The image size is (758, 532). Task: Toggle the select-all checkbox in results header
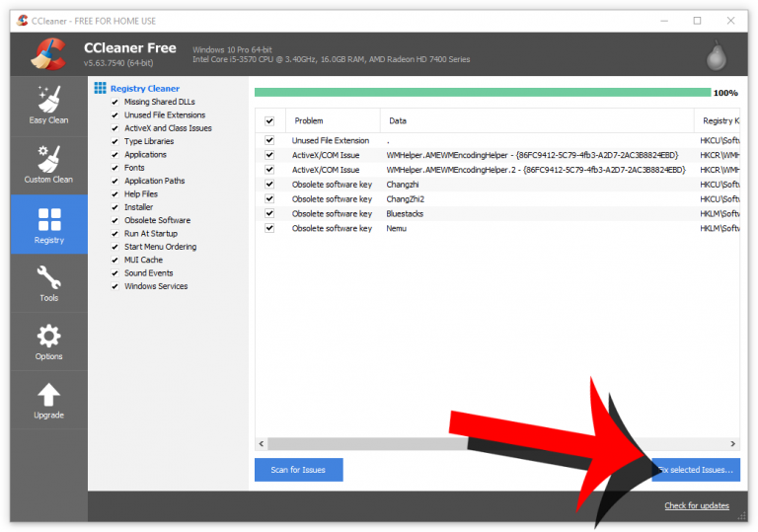(269, 120)
